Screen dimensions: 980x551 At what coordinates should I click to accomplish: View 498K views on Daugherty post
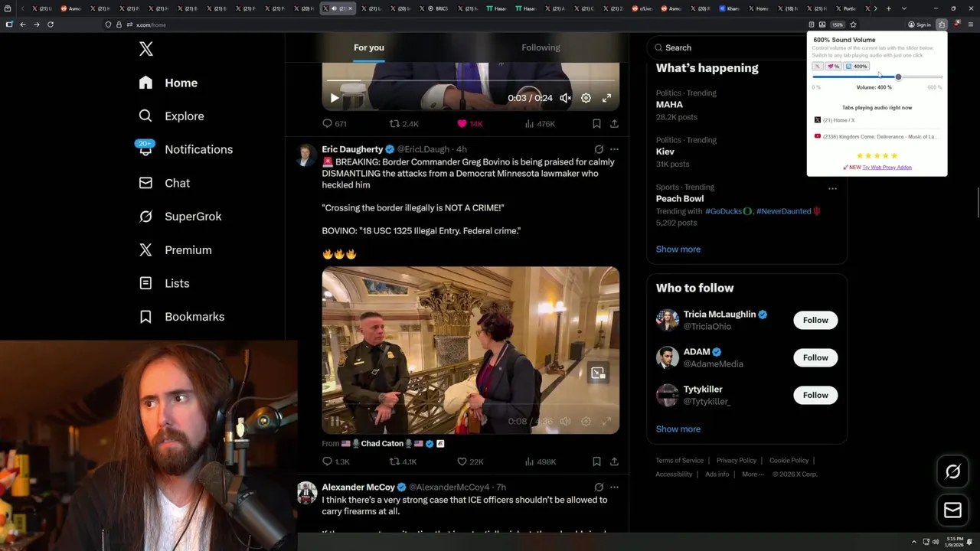[540, 461]
